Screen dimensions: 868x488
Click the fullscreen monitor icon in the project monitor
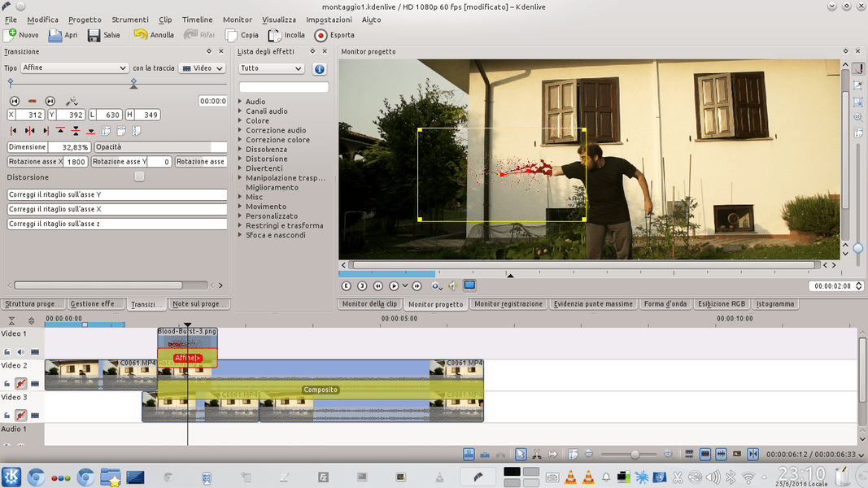pyautogui.click(x=468, y=285)
